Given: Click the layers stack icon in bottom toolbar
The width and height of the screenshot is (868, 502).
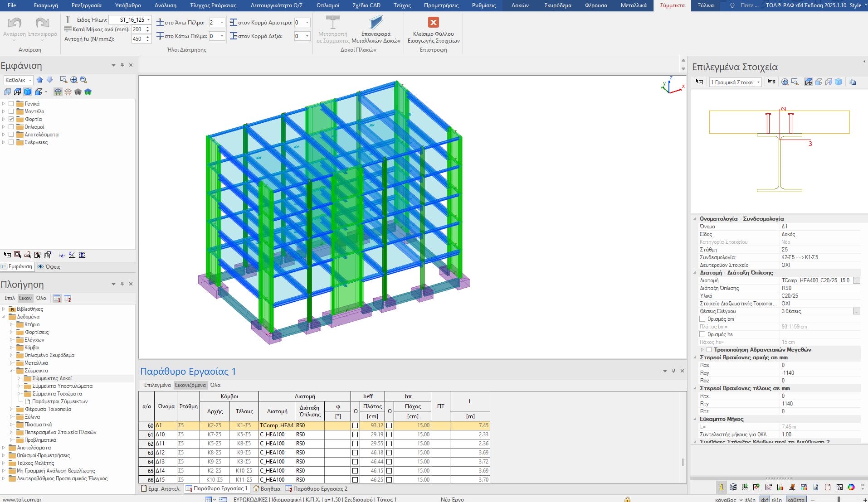Looking at the screenshot, I should (733, 487).
